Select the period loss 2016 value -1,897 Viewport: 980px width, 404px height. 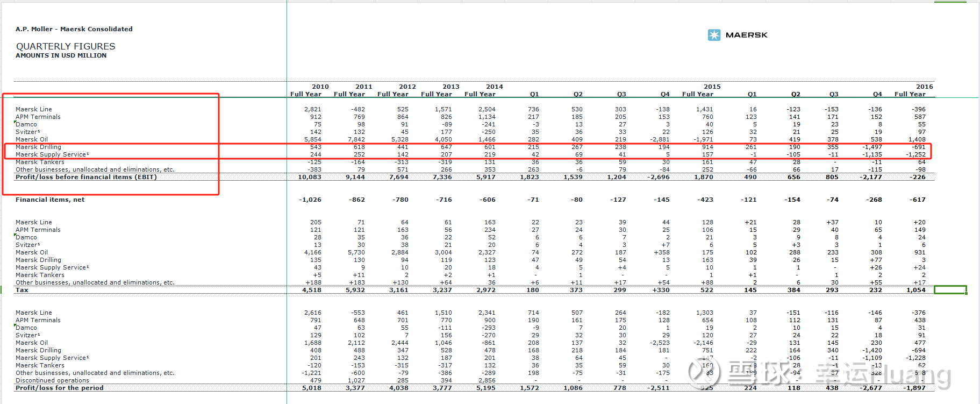pos(914,388)
